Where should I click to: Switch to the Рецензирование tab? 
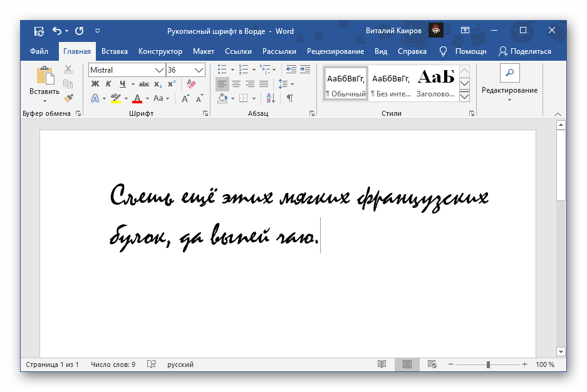coord(335,51)
